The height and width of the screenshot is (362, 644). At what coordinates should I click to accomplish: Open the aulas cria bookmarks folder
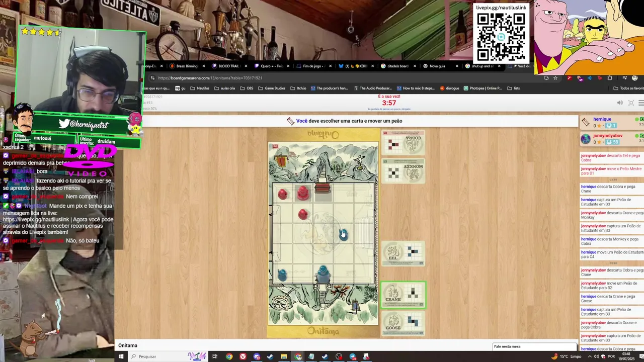(225, 88)
